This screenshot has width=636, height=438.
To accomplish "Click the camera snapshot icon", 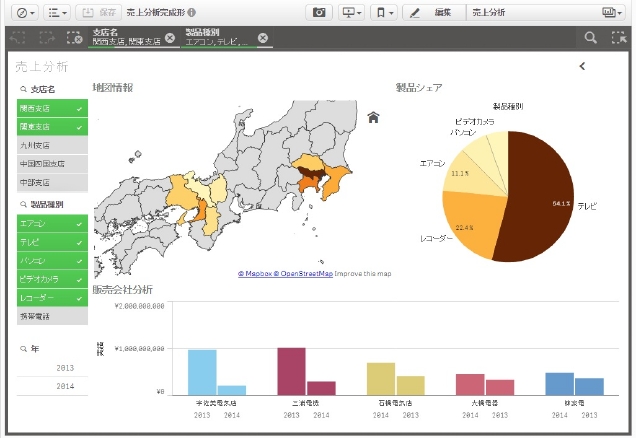I will click(x=319, y=13).
